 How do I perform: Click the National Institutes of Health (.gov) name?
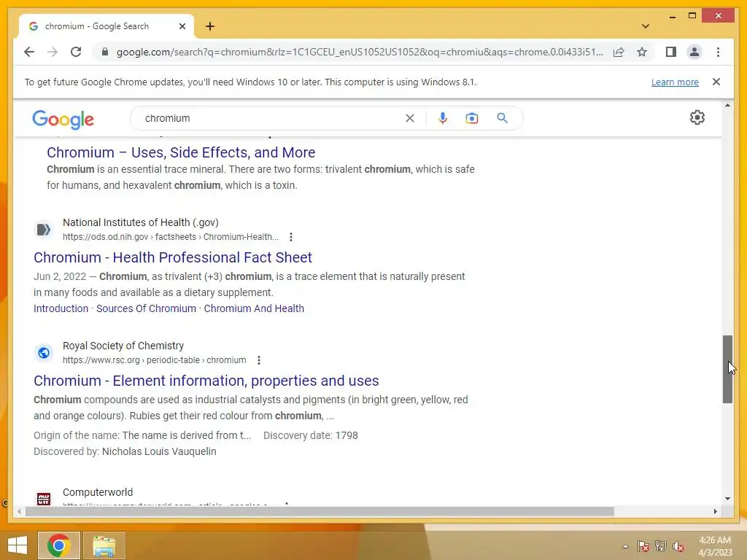[x=141, y=222]
